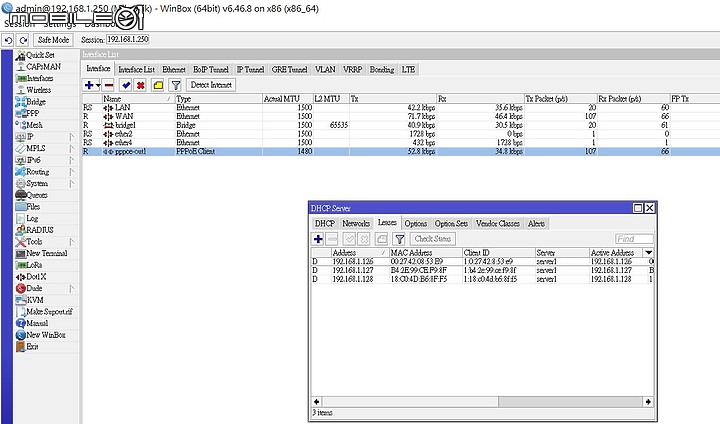Switch to Options tab in DHCP Server
This screenshot has height=424, width=720.
416,223
